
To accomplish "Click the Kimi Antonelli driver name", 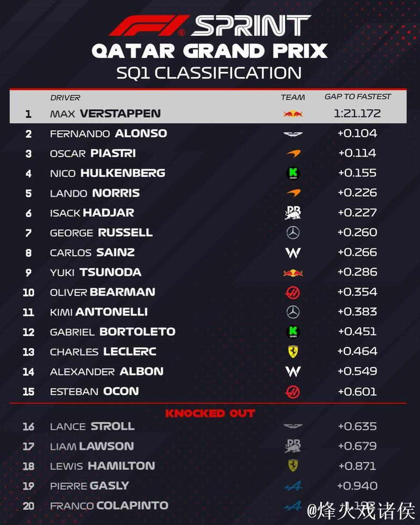I will [x=99, y=312].
